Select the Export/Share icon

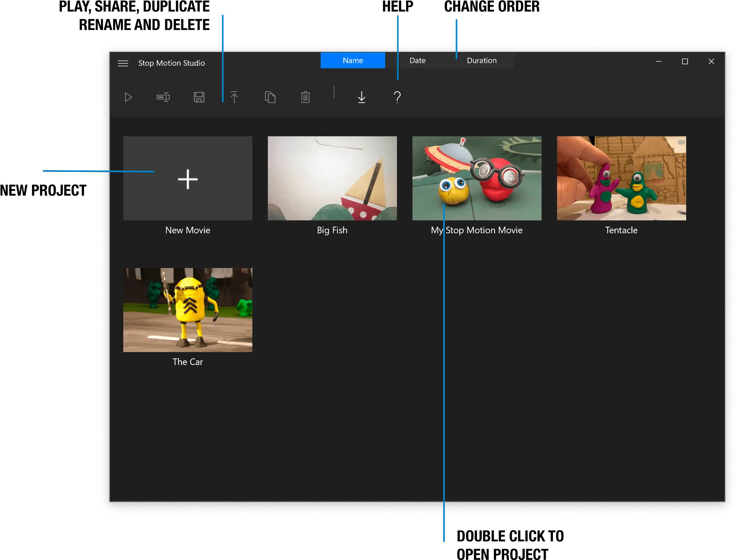coord(234,97)
